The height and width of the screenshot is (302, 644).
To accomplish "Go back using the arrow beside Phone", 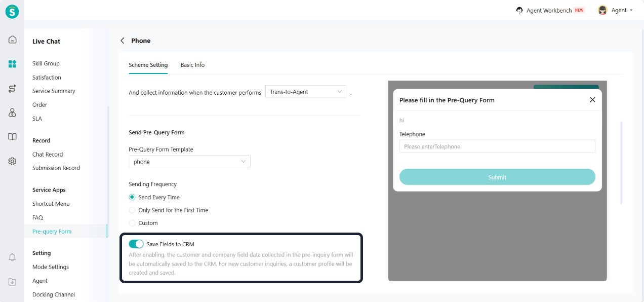I will click(x=122, y=41).
